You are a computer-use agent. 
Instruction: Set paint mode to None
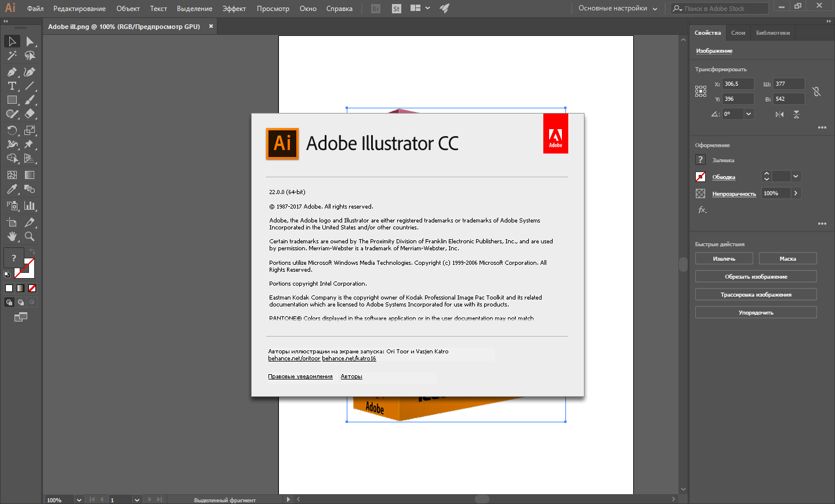[32, 288]
